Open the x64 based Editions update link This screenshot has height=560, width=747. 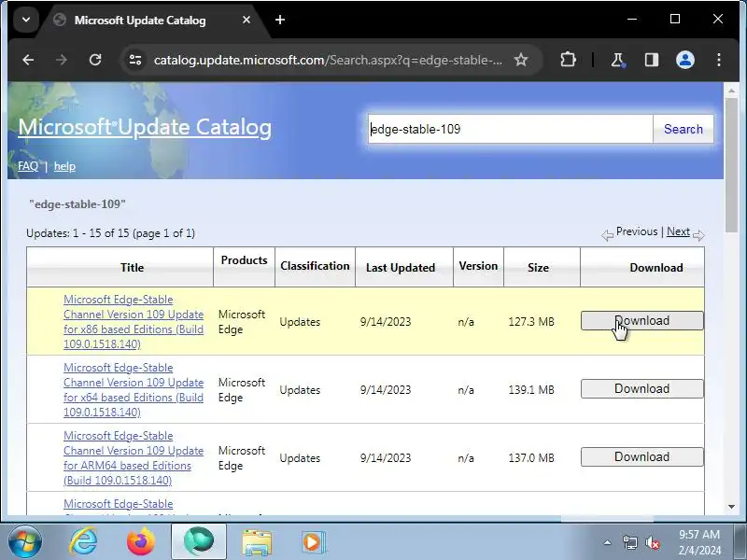[x=134, y=390]
